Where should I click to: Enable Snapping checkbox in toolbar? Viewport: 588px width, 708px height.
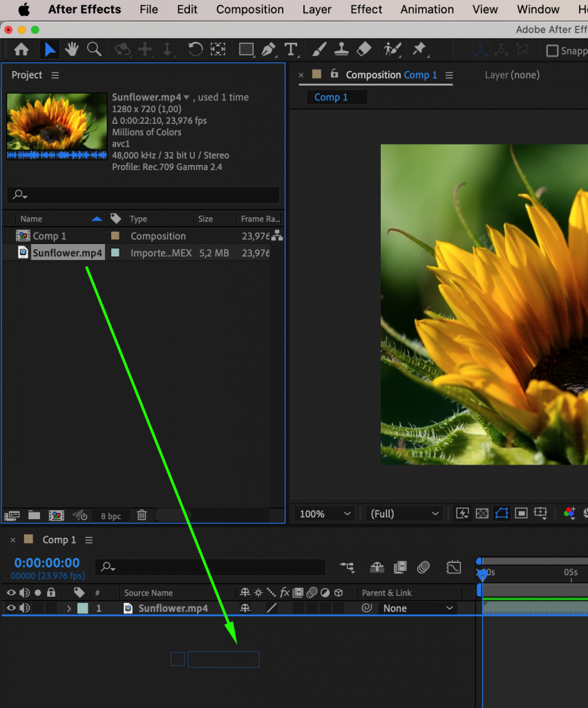[553, 50]
